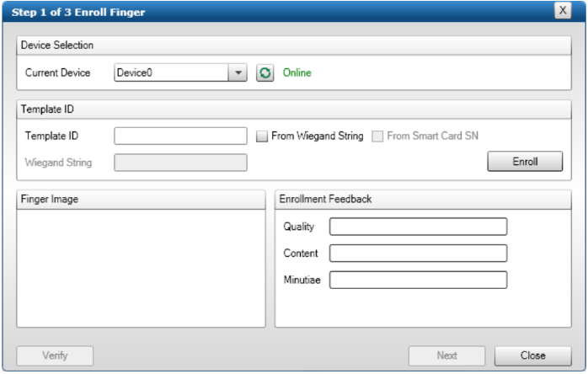This screenshot has width=588, height=374.
Task: Click the Content feedback field
Action: tap(418, 254)
